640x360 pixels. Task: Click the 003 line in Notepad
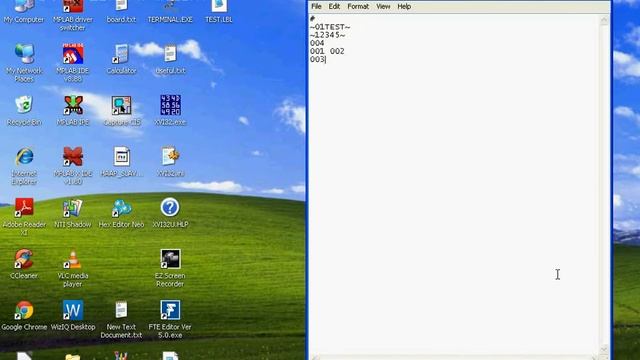pyautogui.click(x=317, y=60)
